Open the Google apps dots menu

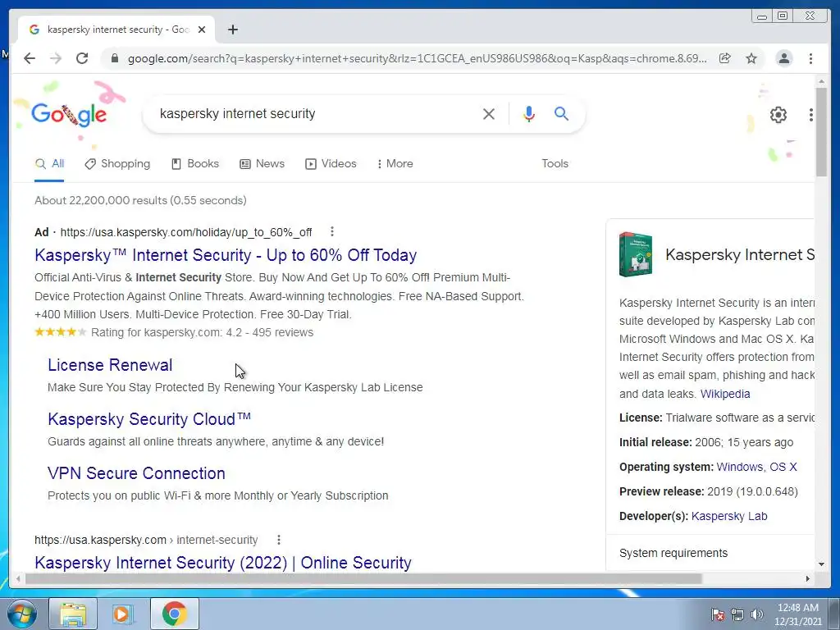pyautogui.click(x=811, y=115)
